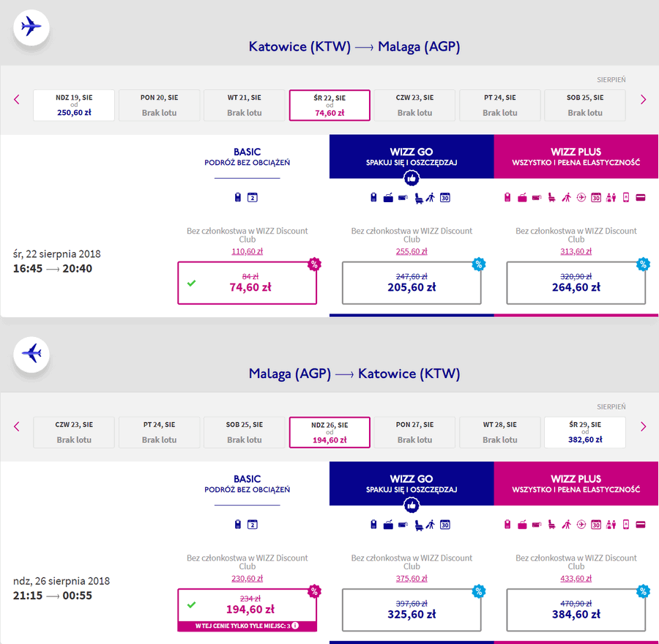Select outbound WIZZ PLUS fare 264,60 zł
Screen dimensions: 659x644
(576, 283)
